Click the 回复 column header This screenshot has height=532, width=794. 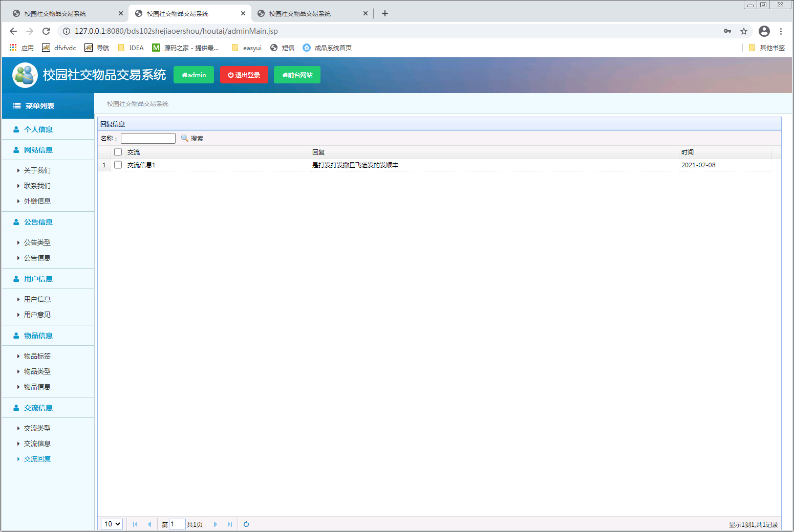[x=495, y=152]
